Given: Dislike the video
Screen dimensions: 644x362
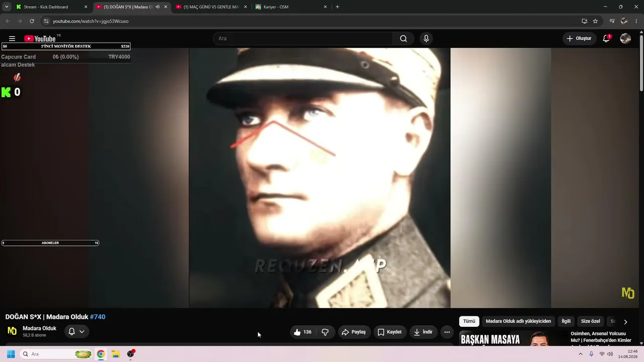Looking at the screenshot, I should [x=325, y=332].
